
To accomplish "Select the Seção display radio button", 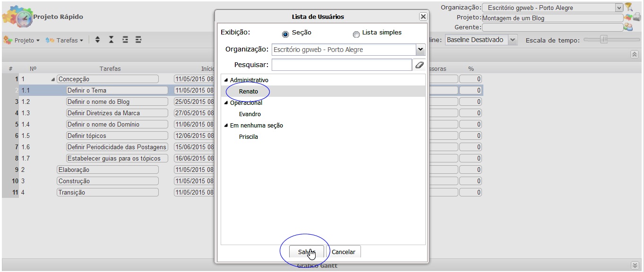I will pos(285,34).
